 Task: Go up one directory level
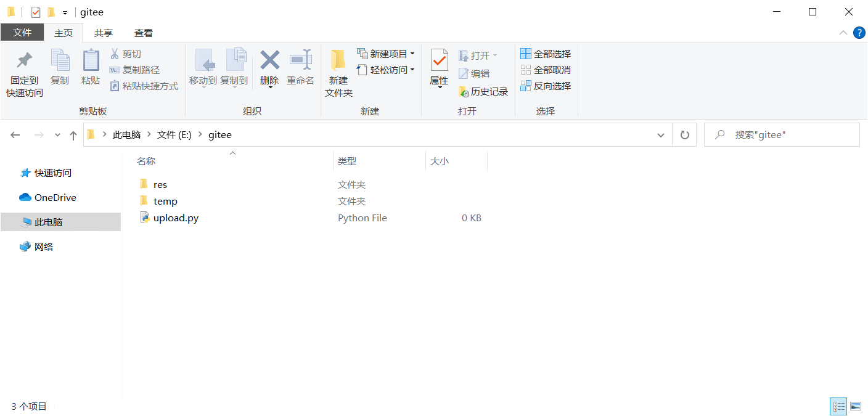click(73, 135)
